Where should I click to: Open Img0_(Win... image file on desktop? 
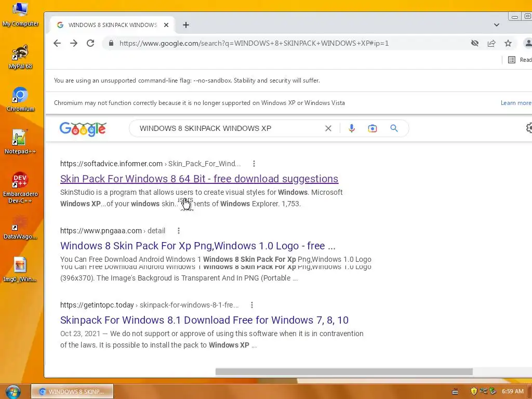pos(20,270)
